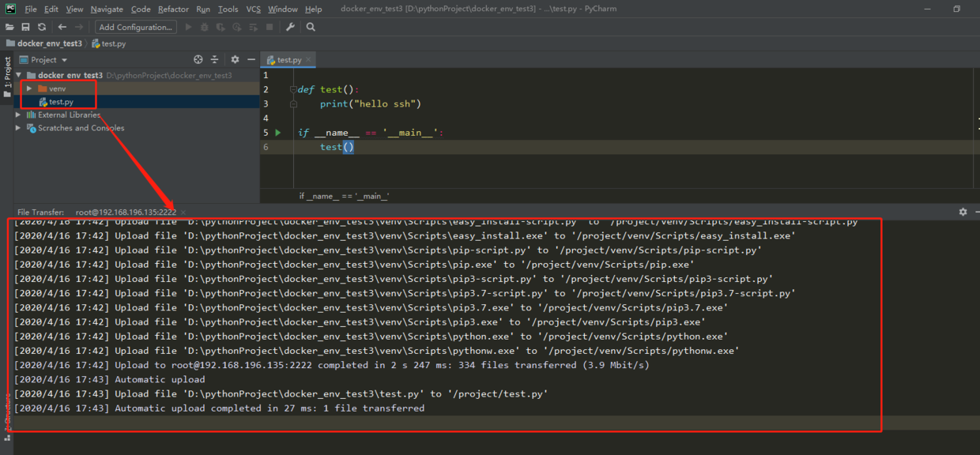Navigate Back using the left arrow icon
Viewport: 980px width, 455px height.
click(x=62, y=27)
